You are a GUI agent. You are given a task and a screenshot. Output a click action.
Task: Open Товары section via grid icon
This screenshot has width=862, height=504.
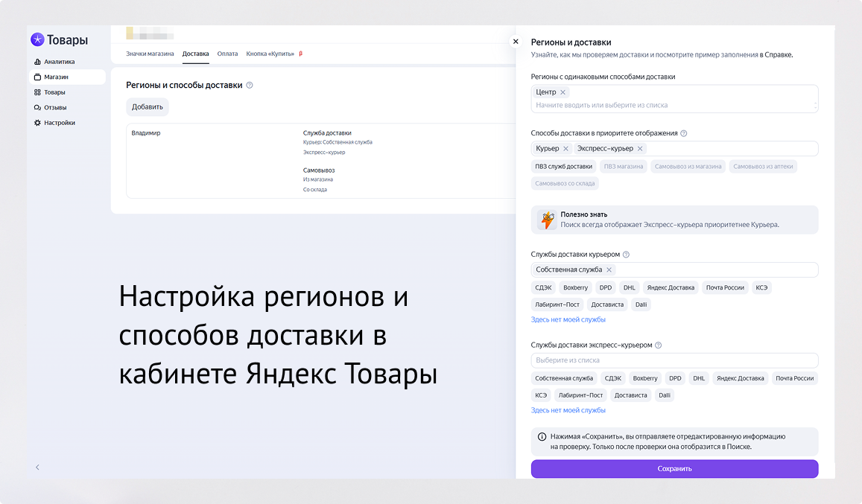coord(37,92)
